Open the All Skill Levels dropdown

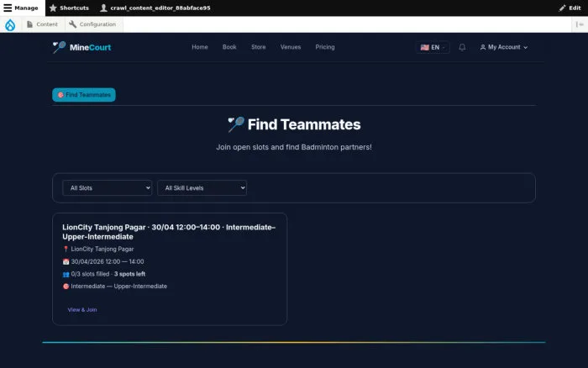(x=202, y=188)
